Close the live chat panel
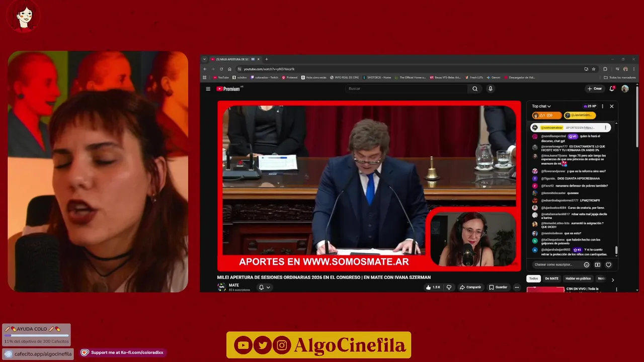 click(612, 106)
